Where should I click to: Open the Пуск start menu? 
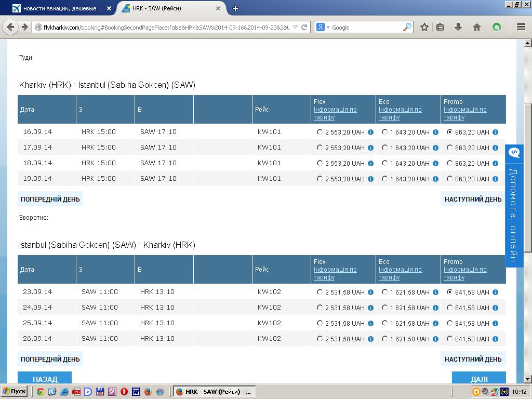(14, 392)
